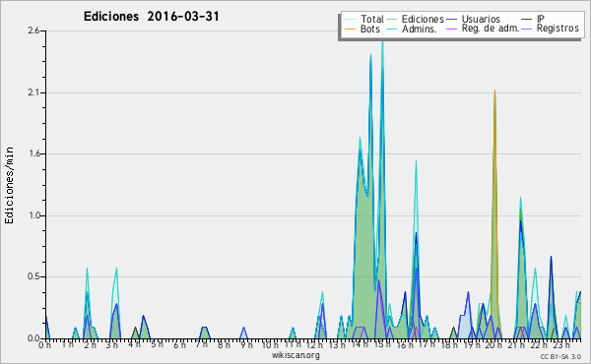
Task: Click the '20 h' x-axis label
Action: pyautogui.click(x=493, y=345)
